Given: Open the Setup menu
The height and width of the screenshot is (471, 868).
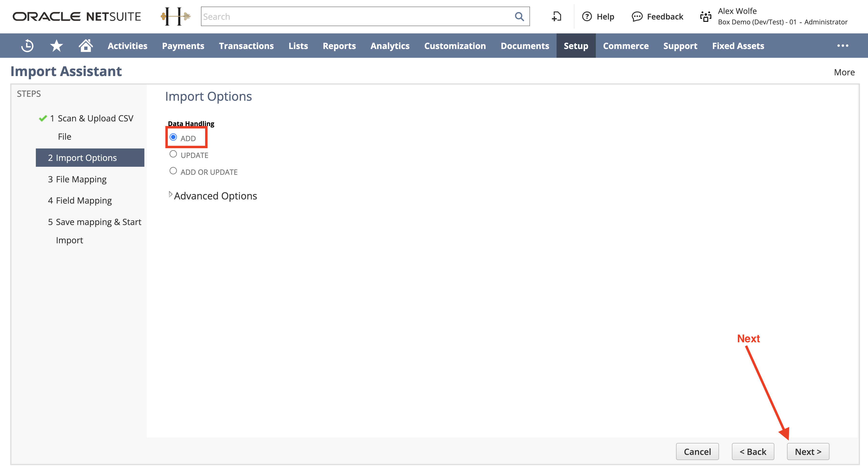Looking at the screenshot, I should click(x=576, y=45).
